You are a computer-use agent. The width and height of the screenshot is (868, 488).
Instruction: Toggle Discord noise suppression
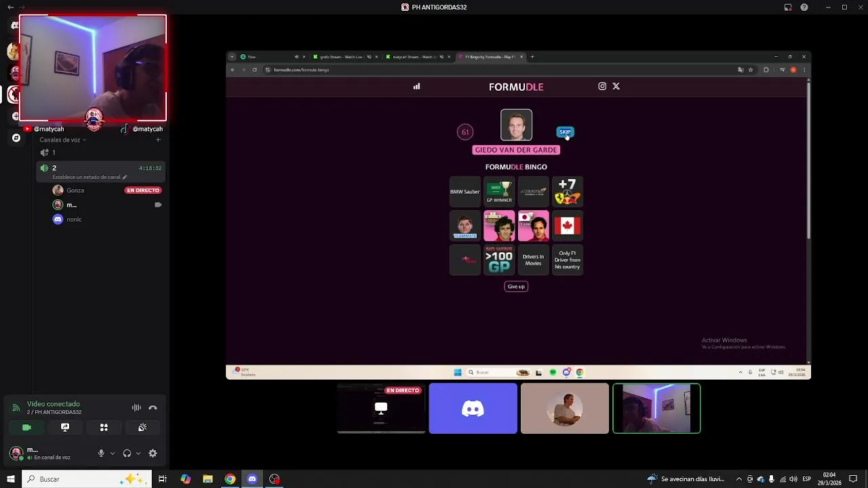136,408
